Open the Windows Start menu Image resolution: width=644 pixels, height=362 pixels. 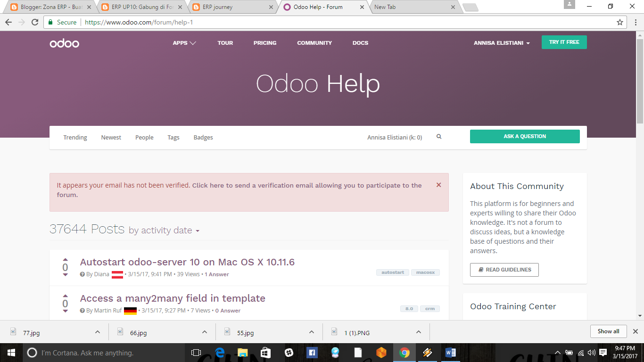[11, 353]
